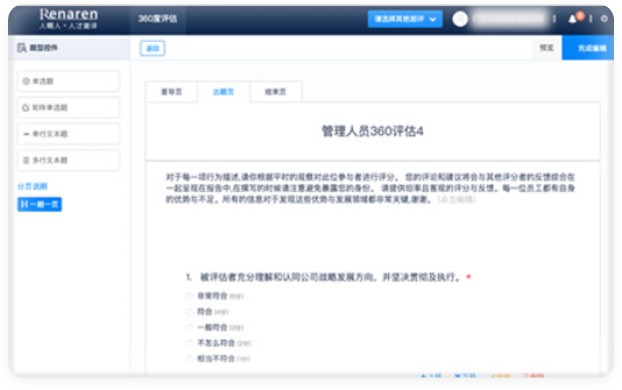The image size is (622, 390).
Task: Select the 一般符合 radio option
Action: 189,328
